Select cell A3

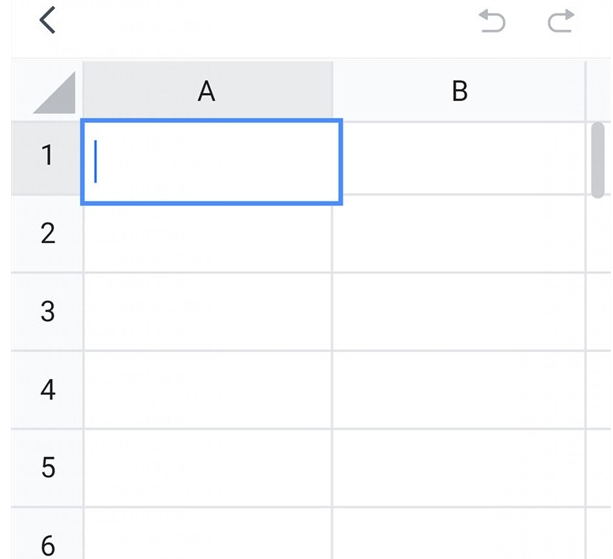click(x=208, y=311)
